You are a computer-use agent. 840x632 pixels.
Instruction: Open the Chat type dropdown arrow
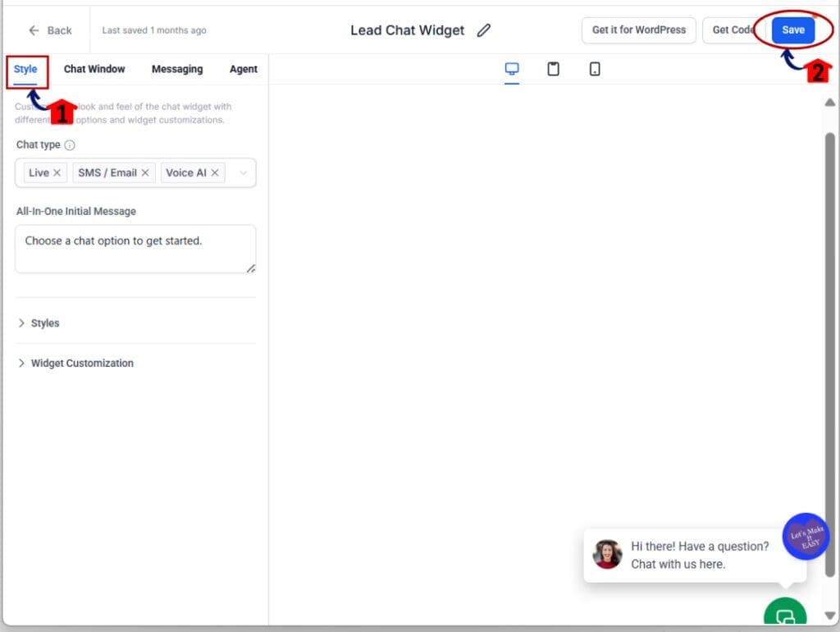tap(243, 172)
